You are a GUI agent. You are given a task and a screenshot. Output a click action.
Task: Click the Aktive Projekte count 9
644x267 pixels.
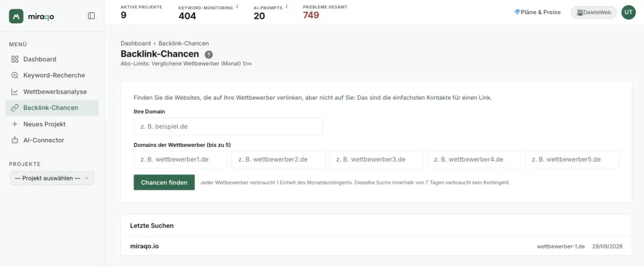coord(123,15)
